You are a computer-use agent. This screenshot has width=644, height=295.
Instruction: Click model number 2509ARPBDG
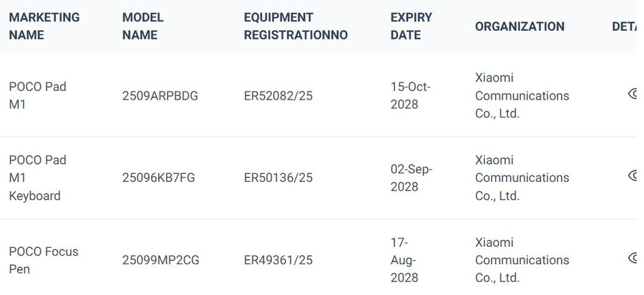160,95
